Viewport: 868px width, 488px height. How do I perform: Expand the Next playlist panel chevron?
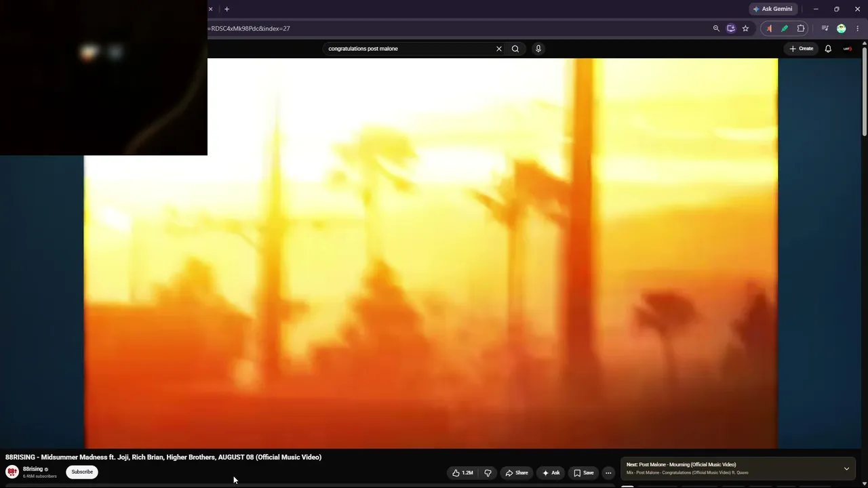(x=846, y=468)
